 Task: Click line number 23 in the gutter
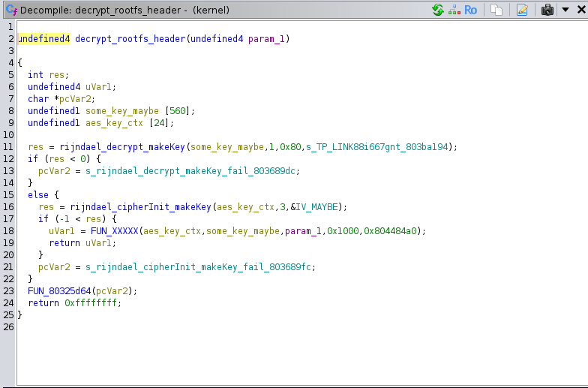tap(8, 291)
